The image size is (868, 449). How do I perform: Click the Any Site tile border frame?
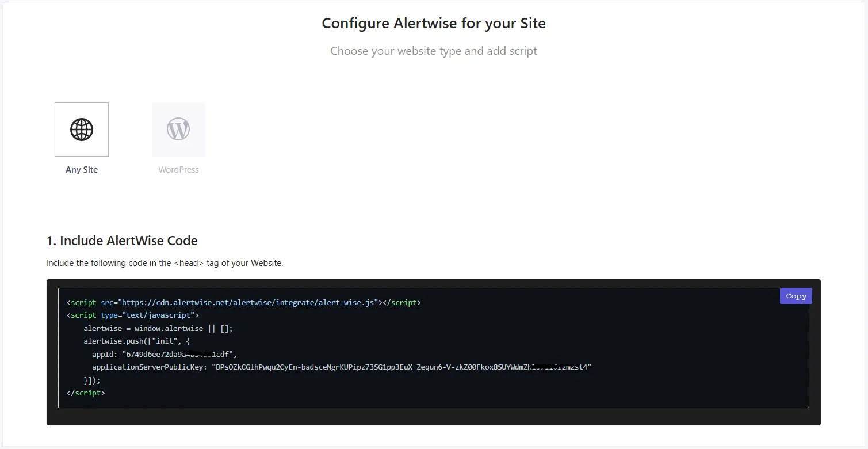tap(81, 103)
